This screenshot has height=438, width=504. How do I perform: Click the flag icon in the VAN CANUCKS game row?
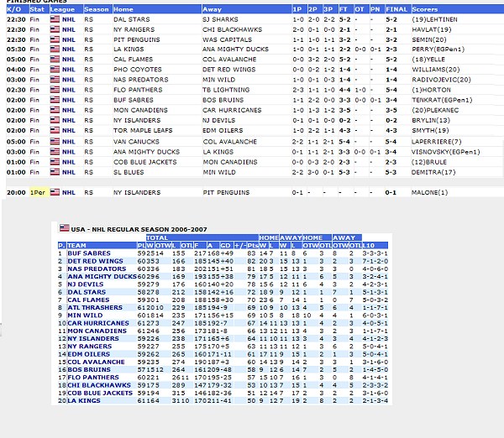coord(55,141)
